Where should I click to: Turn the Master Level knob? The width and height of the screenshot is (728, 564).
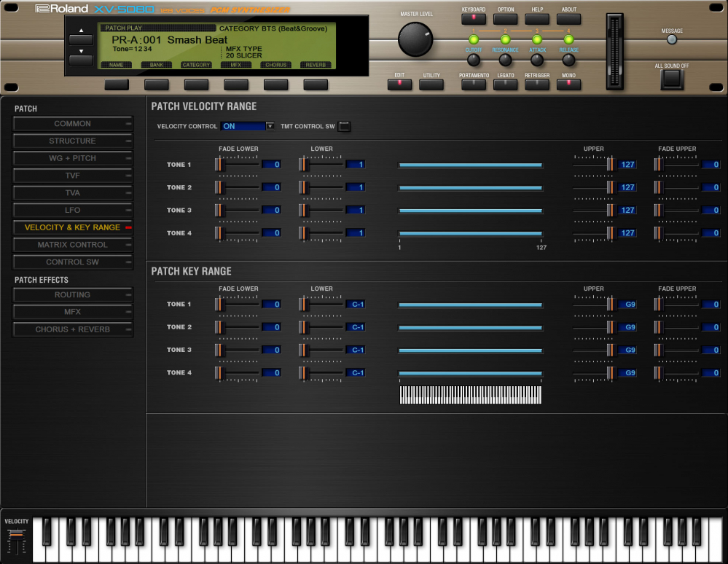click(x=415, y=39)
